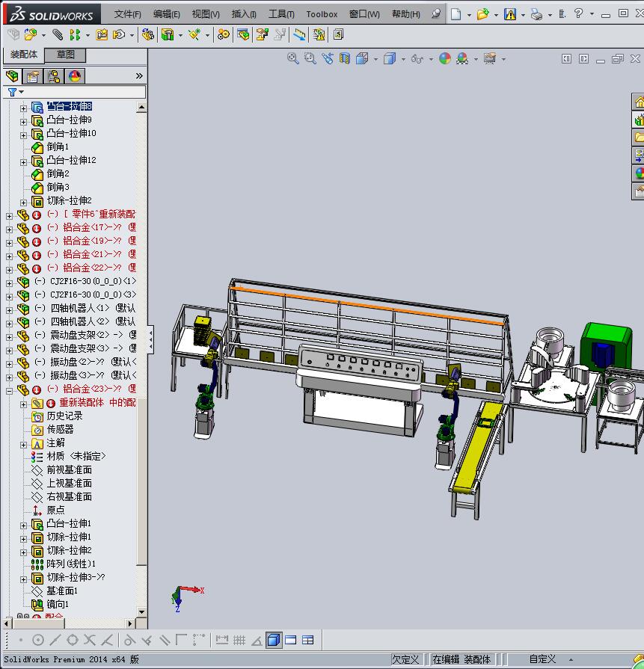644x669 pixels.
Task: Collapse the 铝合金<23> component node
Action: [10, 389]
